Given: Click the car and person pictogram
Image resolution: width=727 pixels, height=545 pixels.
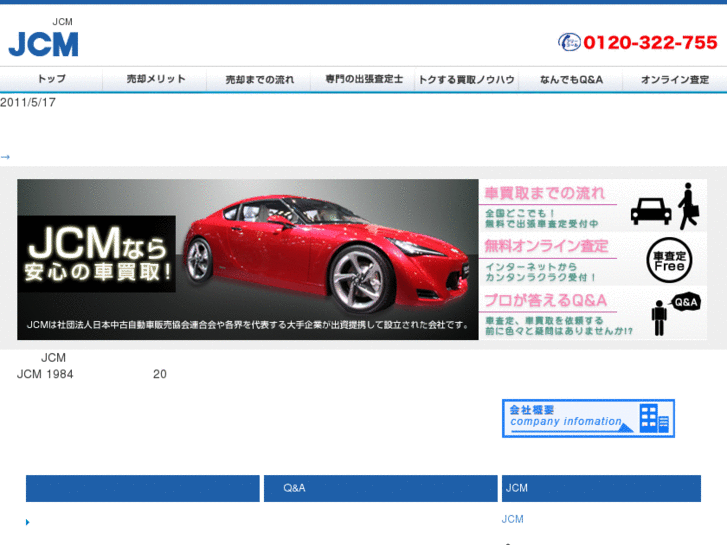Looking at the screenshot, I should point(665,206).
